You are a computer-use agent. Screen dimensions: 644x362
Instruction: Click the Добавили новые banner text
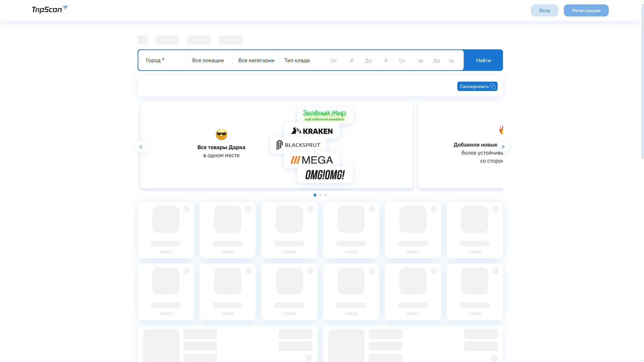click(475, 145)
